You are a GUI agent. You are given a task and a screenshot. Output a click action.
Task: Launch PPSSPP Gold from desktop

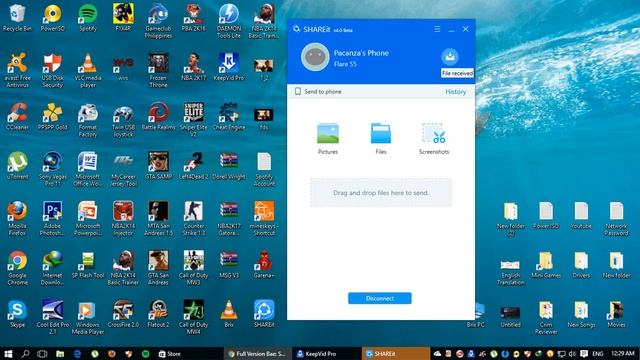pyautogui.click(x=53, y=117)
